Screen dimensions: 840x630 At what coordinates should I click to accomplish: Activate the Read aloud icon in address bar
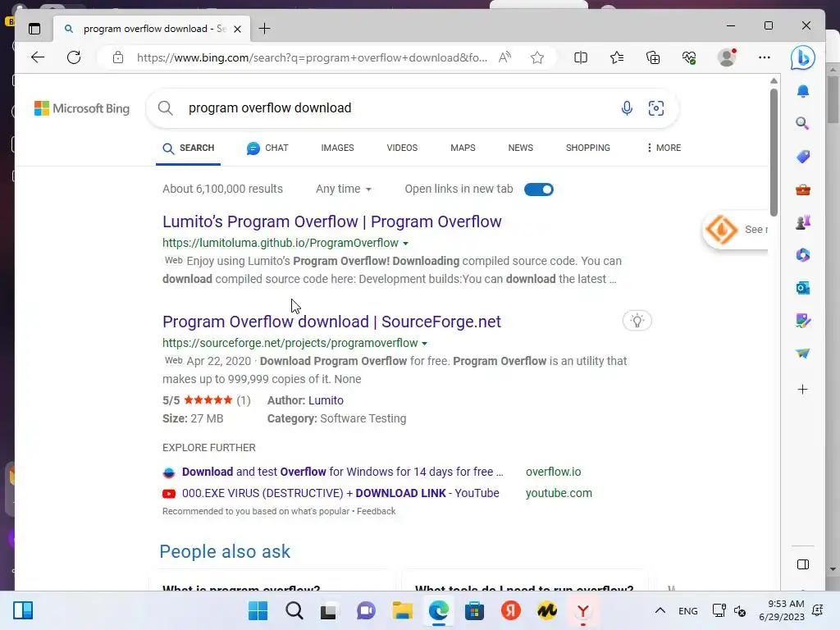point(504,57)
